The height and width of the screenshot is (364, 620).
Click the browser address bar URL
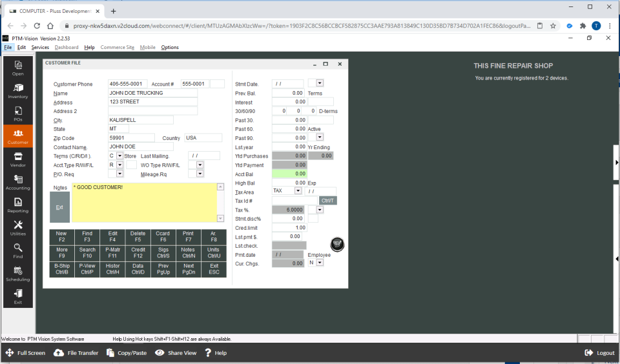tap(302, 26)
